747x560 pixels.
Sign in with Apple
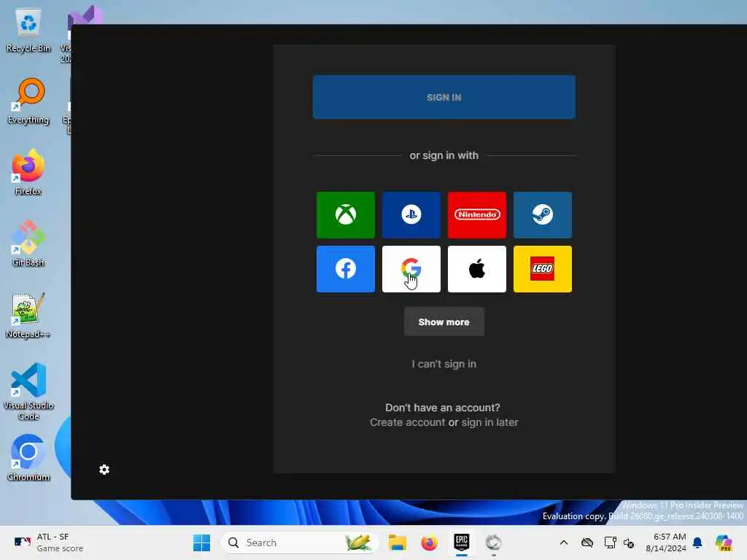[x=477, y=269]
